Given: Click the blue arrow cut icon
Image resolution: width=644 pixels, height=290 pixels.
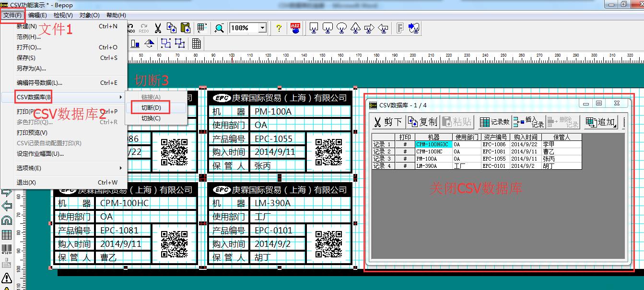Looking at the screenshot, I should [x=414, y=28].
